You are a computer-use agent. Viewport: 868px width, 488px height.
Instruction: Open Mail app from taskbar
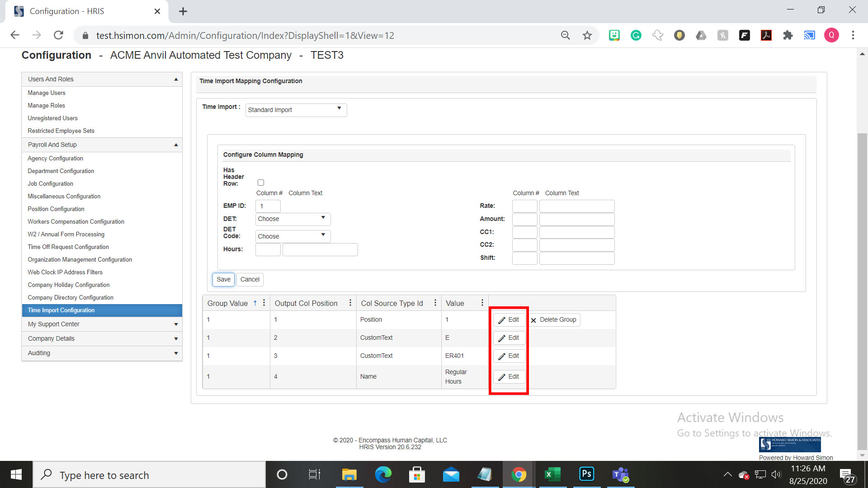[451, 475]
